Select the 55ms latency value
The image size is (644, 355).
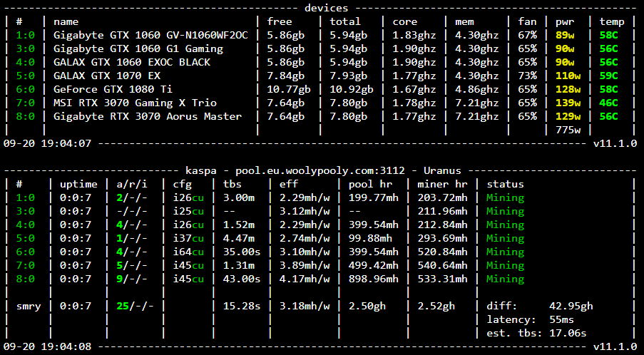(561, 319)
